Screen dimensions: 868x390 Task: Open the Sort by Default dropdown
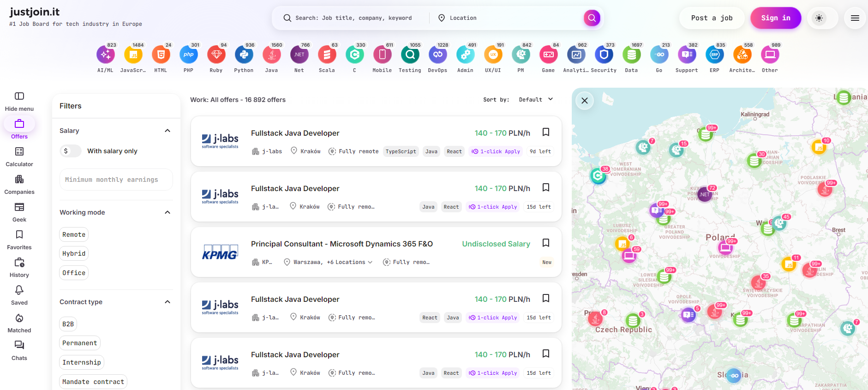pos(535,100)
